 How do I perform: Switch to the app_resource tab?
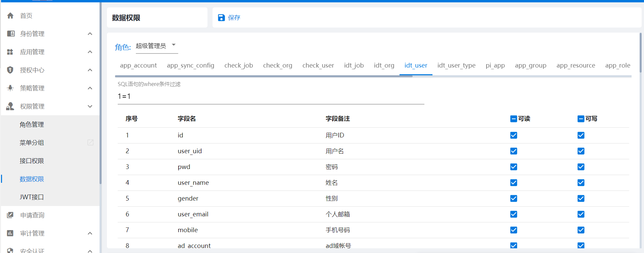click(576, 66)
